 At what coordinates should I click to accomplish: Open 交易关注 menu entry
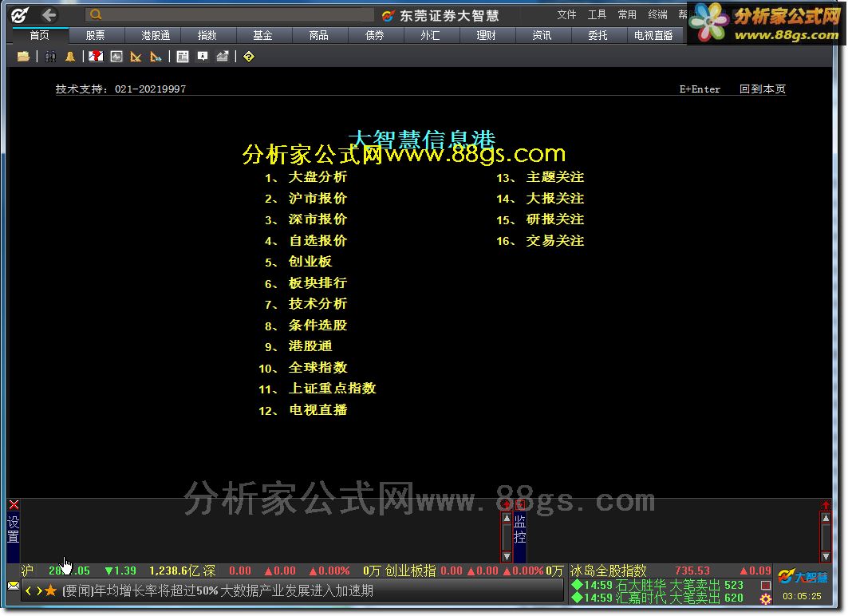pos(555,241)
